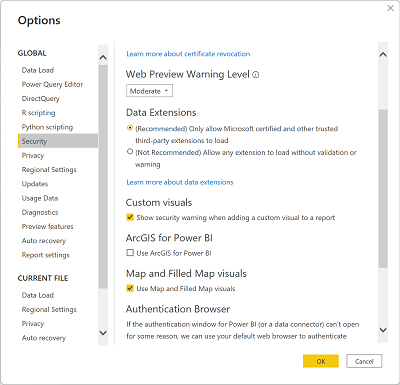Open Diagnostics options

40,212
